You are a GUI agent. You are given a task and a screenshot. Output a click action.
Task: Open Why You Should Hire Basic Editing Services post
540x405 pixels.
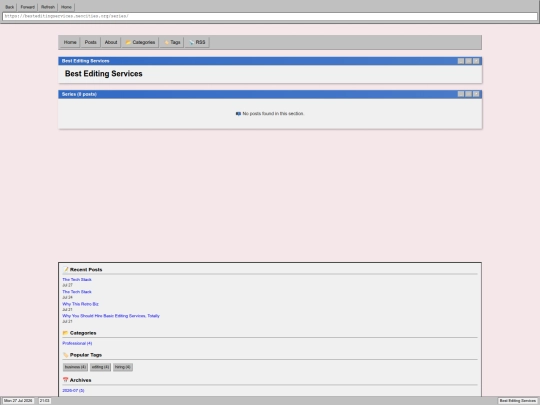(x=111, y=316)
